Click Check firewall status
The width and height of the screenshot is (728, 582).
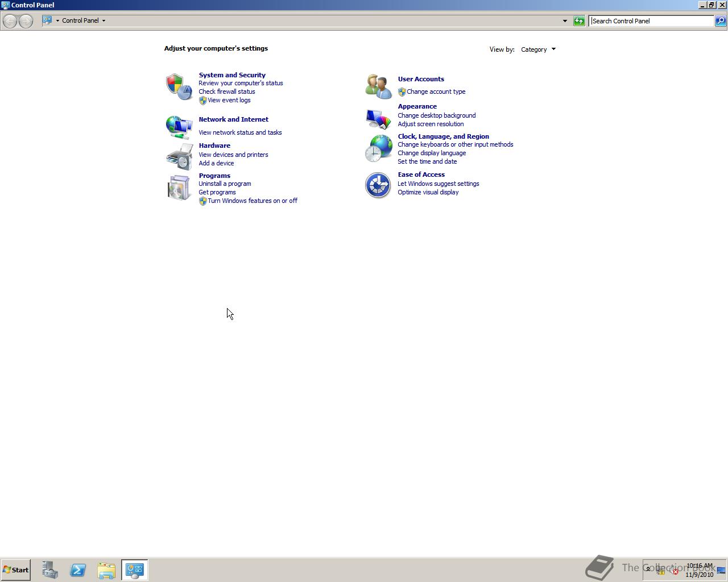tap(227, 92)
